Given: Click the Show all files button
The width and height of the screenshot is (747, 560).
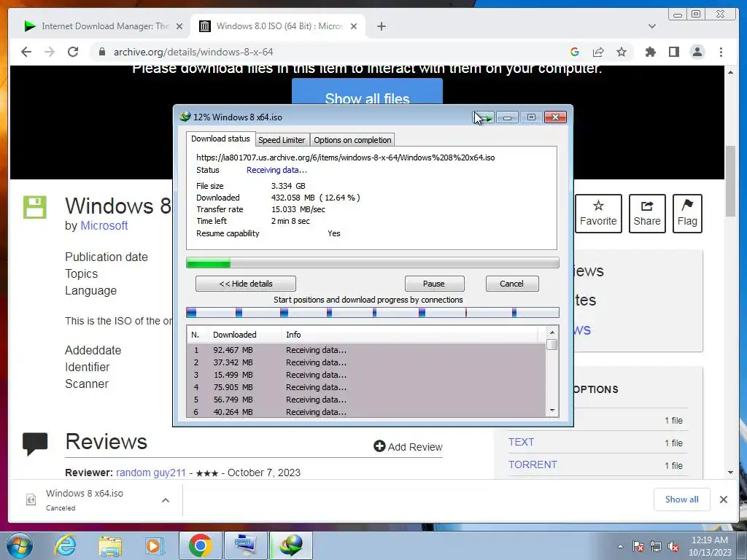Looking at the screenshot, I should point(367,93).
